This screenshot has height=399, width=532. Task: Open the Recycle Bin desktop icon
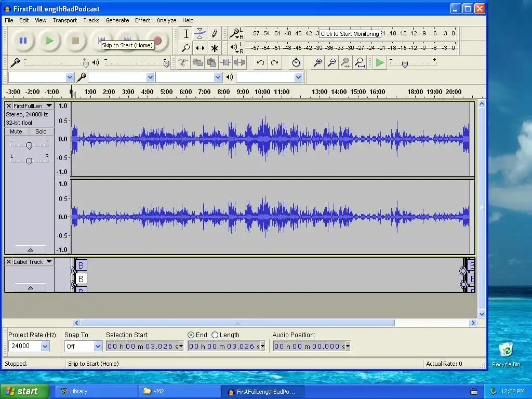pos(506,354)
